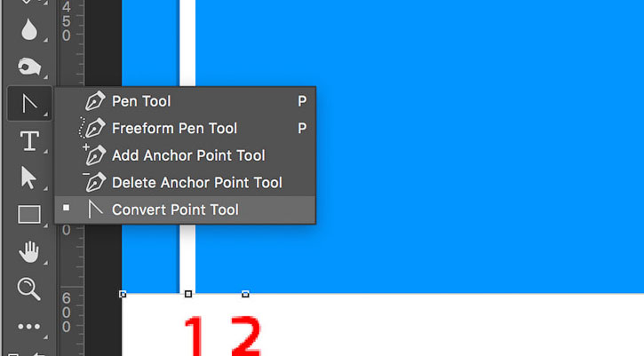This screenshot has width=644, height=356.
Task: Click the Add Anchor Point pen icon
Action: click(94, 154)
